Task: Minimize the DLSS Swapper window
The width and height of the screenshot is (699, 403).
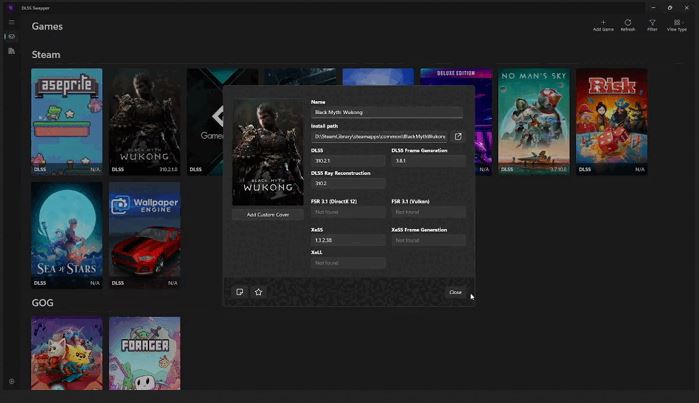Action: click(x=653, y=8)
